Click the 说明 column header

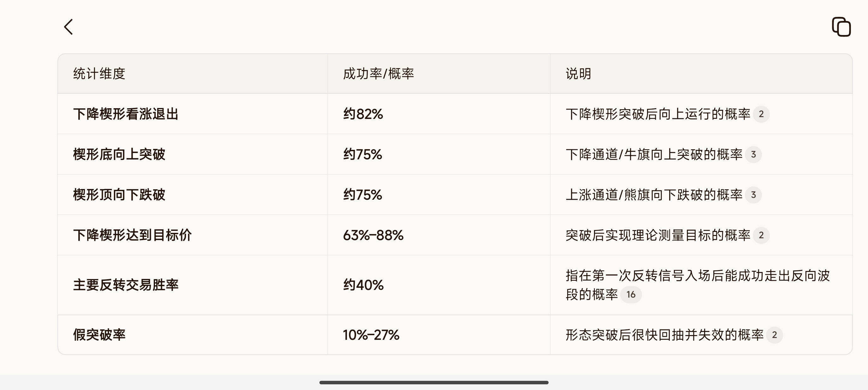(x=578, y=74)
